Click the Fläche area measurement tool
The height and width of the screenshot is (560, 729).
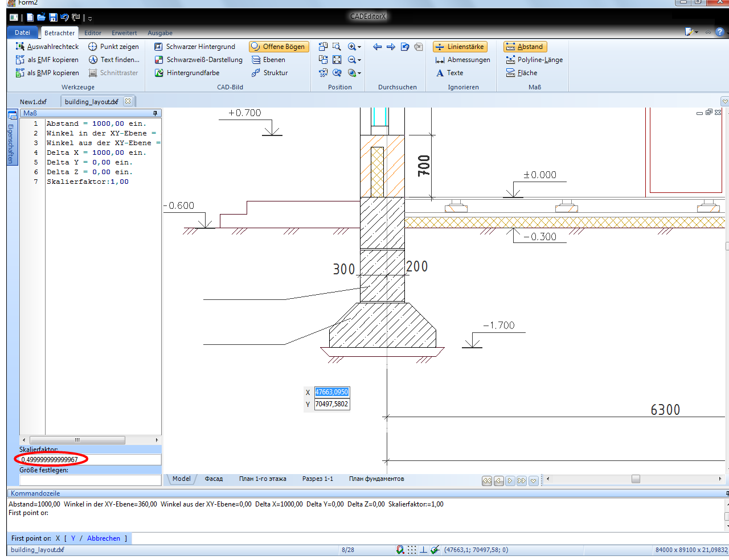(x=521, y=73)
